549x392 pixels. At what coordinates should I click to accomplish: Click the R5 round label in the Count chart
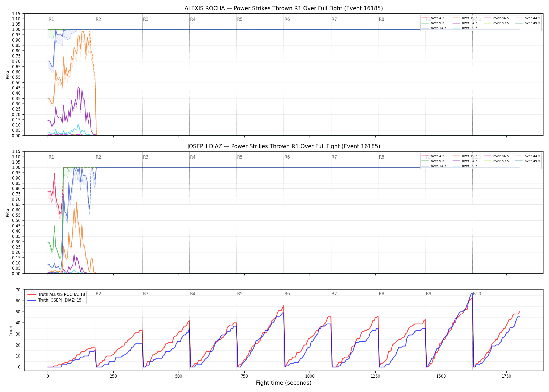(x=240, y=294)
